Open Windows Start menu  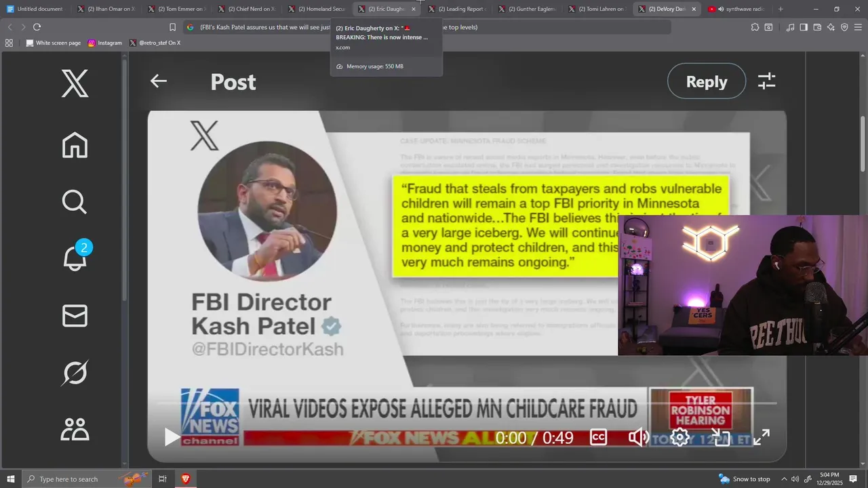pos(11,479)
